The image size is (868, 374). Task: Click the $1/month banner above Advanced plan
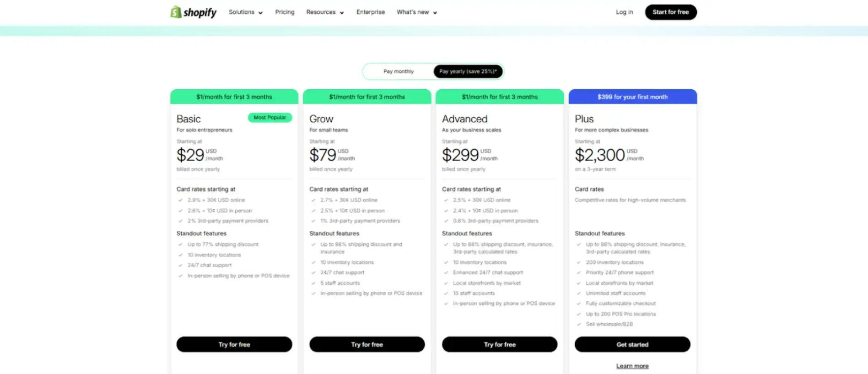(499, 97)
